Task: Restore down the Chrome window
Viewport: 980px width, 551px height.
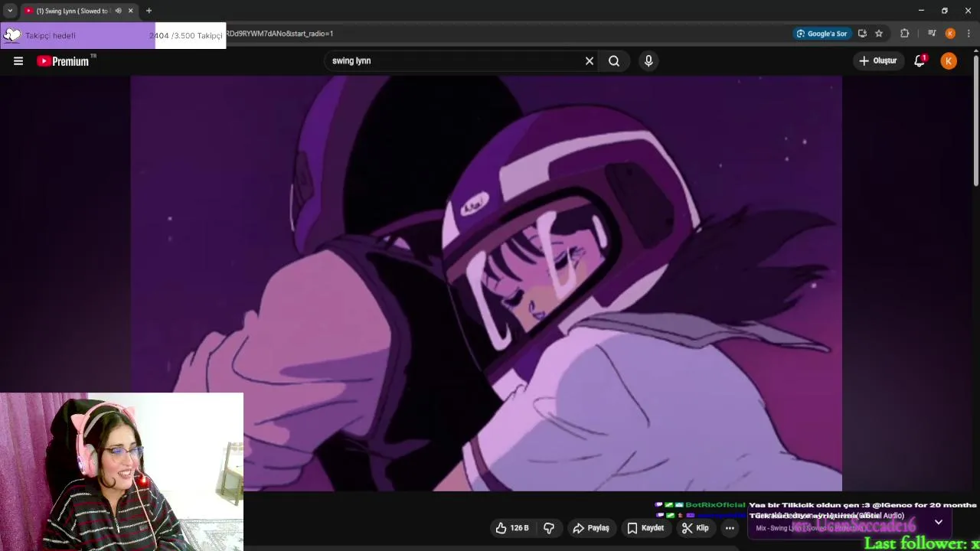Action: pos(945,11)
